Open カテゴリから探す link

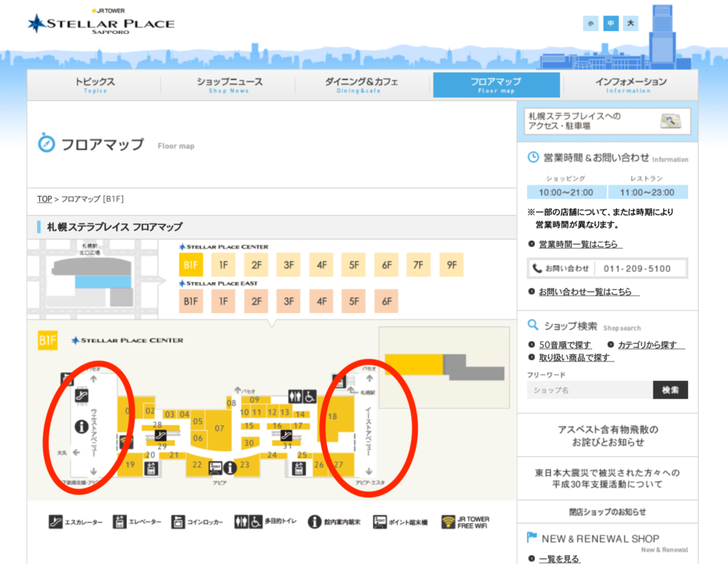tap(651, 345)
